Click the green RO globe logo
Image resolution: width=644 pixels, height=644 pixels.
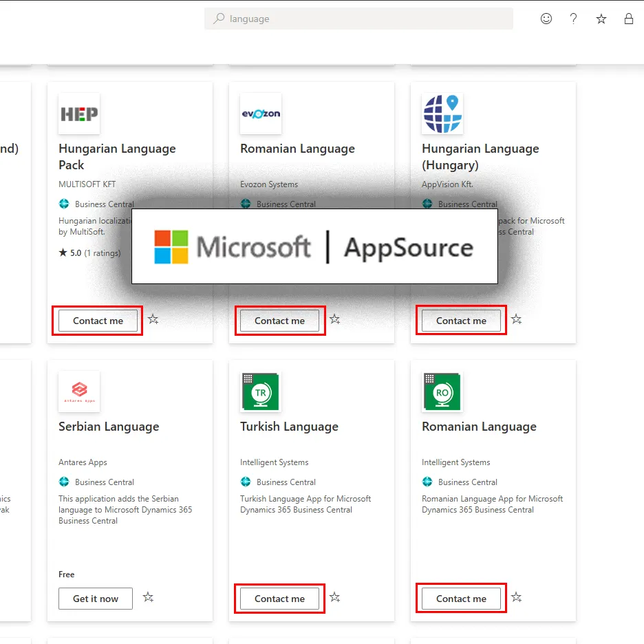(442, 391)
